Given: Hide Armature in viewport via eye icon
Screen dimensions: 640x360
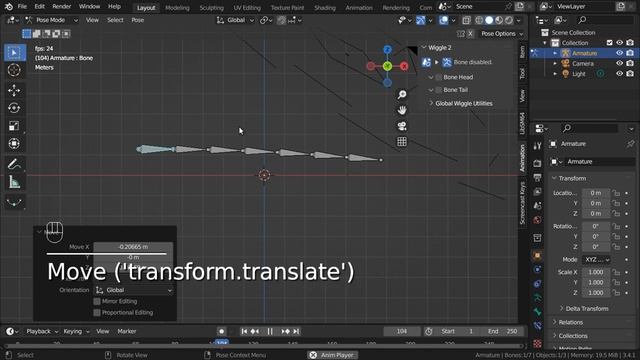Looking at the screenshot, I should click(620, 53).
